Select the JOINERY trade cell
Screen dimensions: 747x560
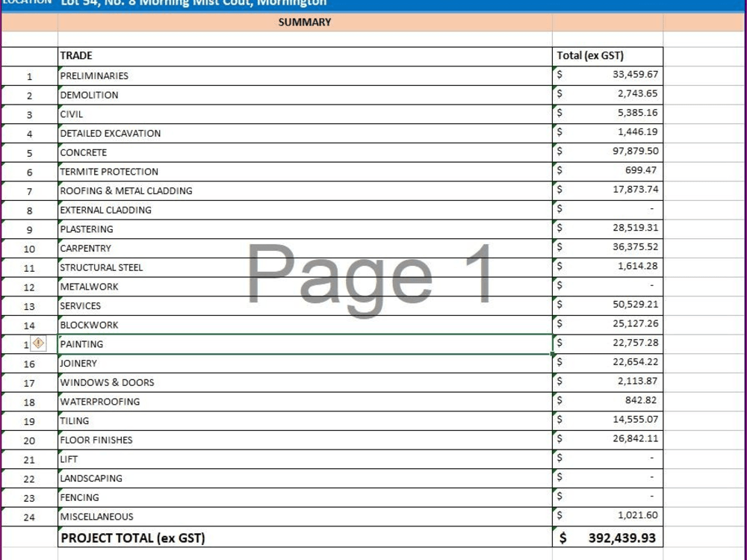(305, 364)
